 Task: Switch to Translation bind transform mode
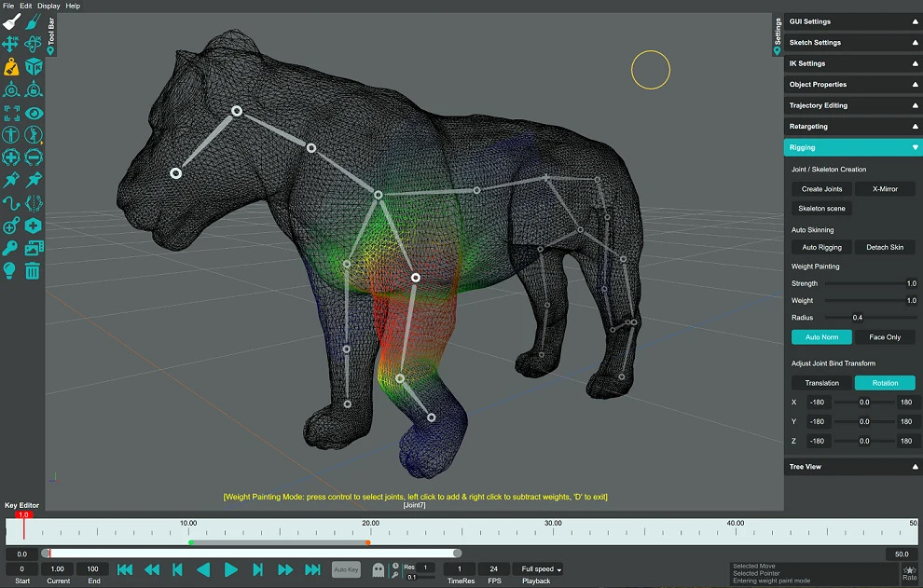point(821,383)
